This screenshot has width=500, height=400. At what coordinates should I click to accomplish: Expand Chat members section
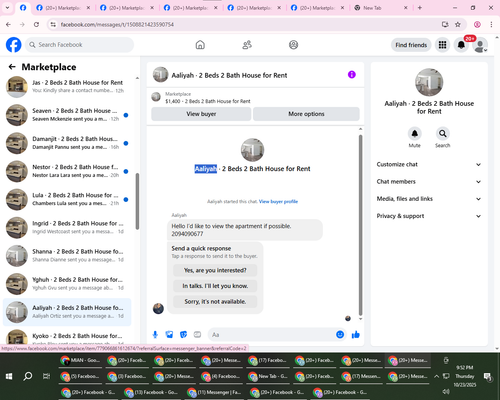tap(429, 182)
